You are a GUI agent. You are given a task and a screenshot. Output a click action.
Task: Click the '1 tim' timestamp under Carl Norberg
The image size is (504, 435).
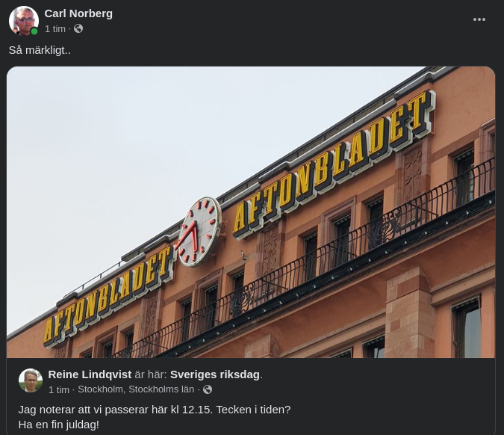point(55,29)
